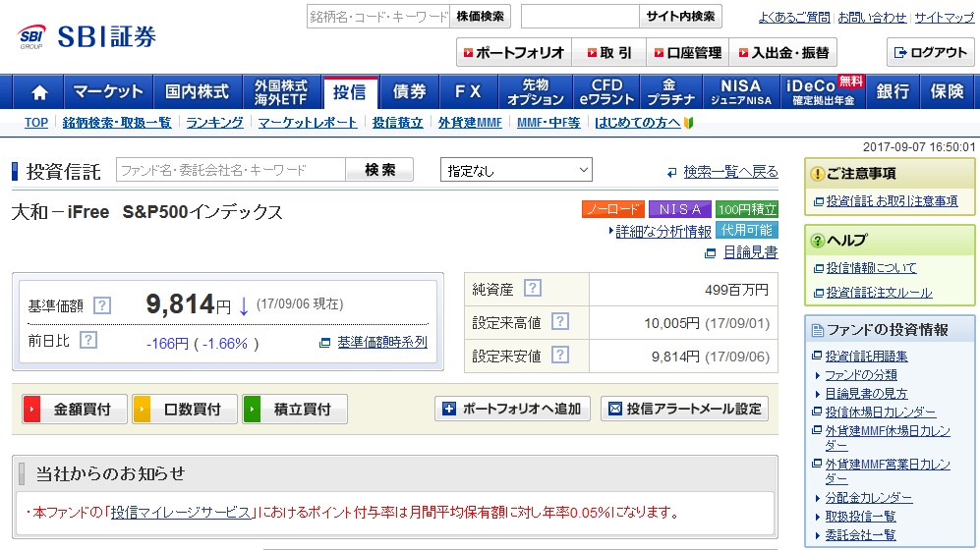Open 銘柄検索・取扱一覧 submenu link

117,123
